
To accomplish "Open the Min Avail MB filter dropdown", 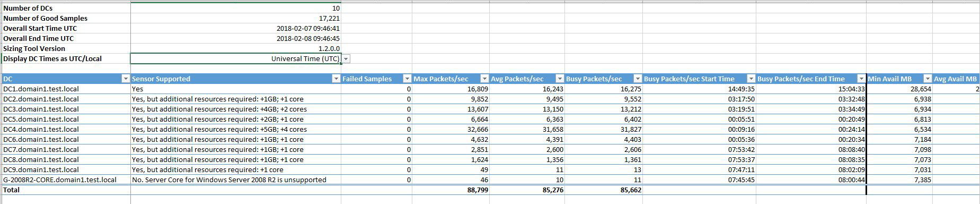I will click(x=928, y=79).
